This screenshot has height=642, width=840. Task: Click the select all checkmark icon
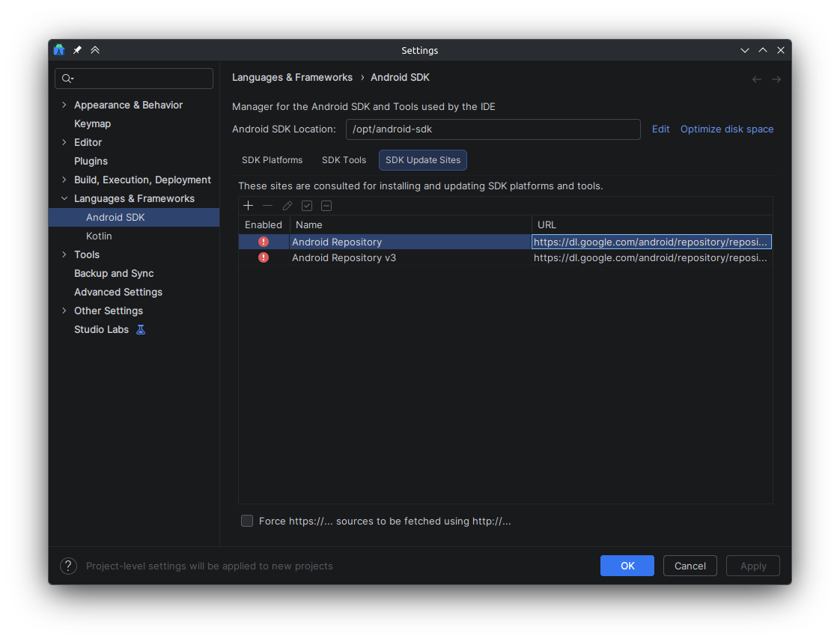coord(307,206)
